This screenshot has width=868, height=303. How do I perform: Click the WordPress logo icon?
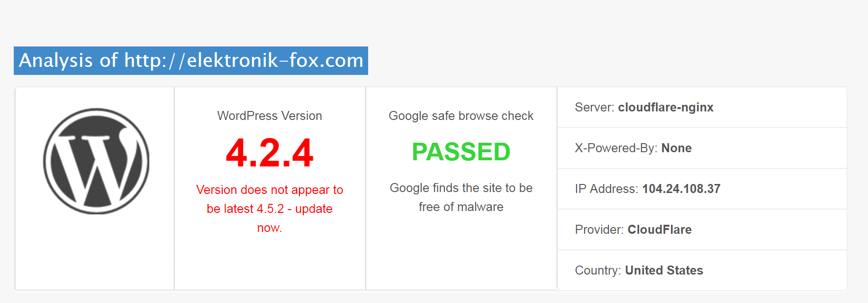(x=96, y=161)
